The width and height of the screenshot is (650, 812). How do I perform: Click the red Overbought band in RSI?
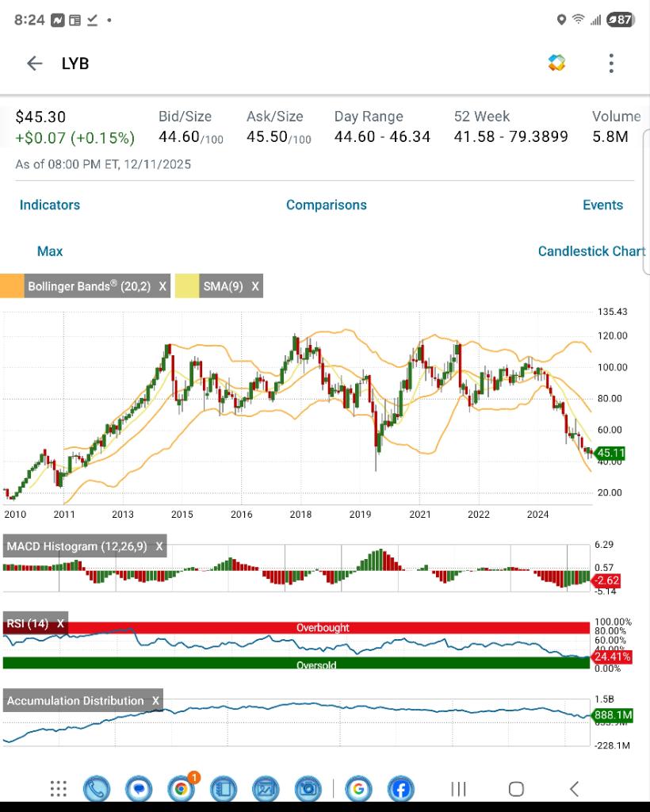pyautogui.click(x=296, y=628)
